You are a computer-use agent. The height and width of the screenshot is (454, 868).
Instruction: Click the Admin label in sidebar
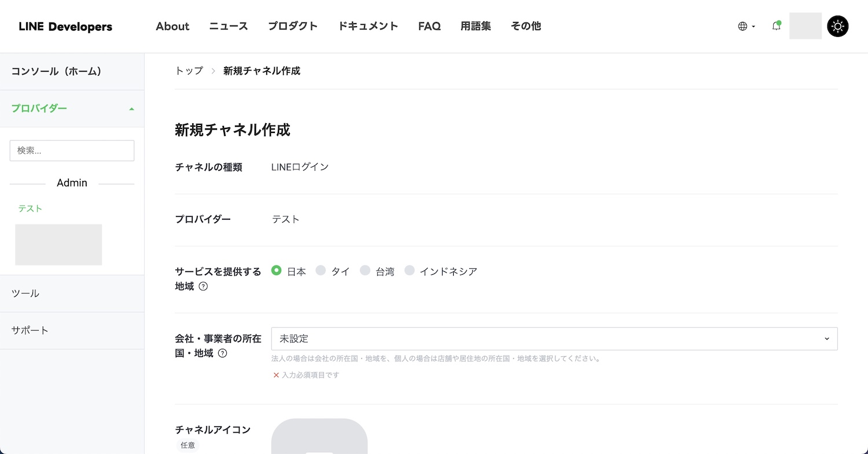tap(72, 183)
